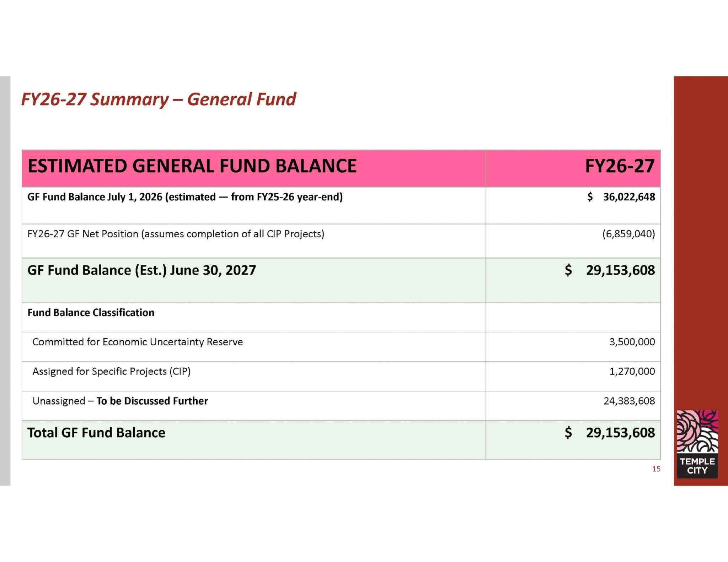Click the page number 15

click(656, 469)
